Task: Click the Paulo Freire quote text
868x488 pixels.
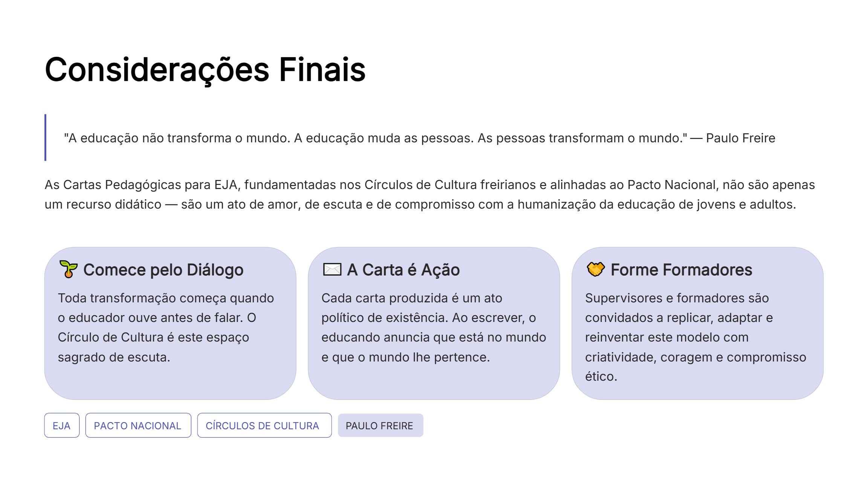Action: pyautogui.click(x=420, y=138)
